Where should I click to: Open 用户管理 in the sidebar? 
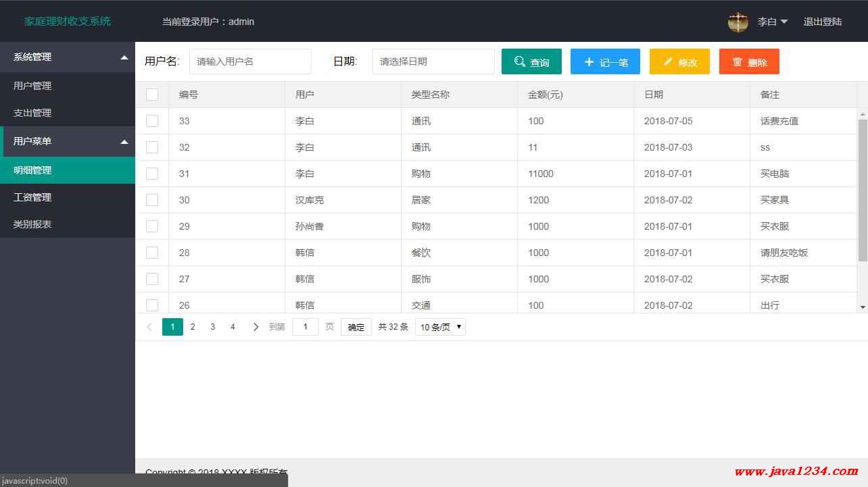(68, 86)
